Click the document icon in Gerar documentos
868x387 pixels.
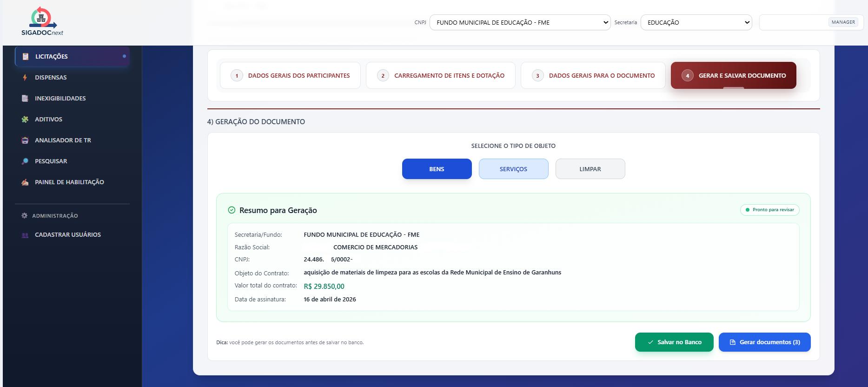point(733,342)
